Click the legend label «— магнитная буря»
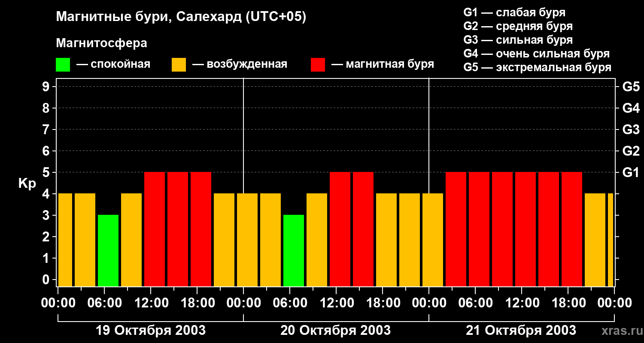Image resolution: width=644 pixels, height=343 pixels. tap(383, 64)
